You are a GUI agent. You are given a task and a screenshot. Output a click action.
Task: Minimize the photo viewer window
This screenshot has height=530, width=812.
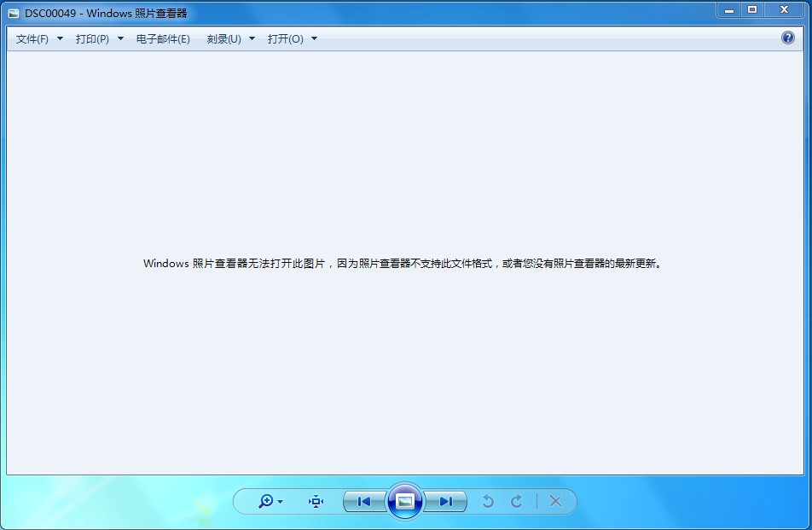tap(729, 10)
